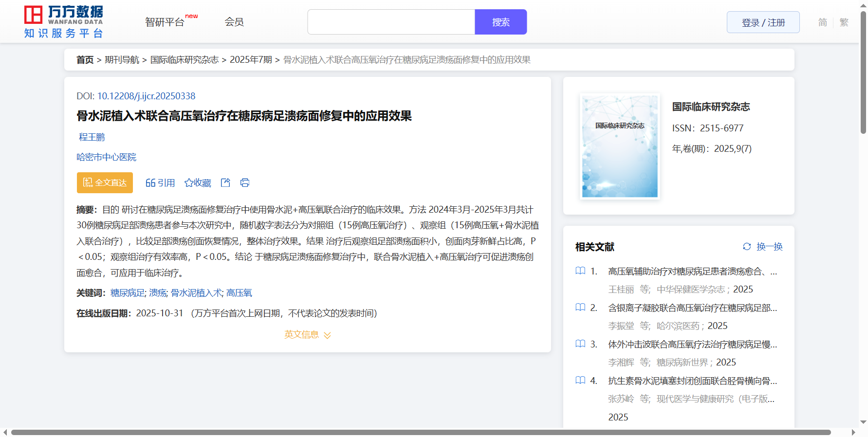The image size is (868, 437).
Task: Click the search input field
Action: [391, 22]
